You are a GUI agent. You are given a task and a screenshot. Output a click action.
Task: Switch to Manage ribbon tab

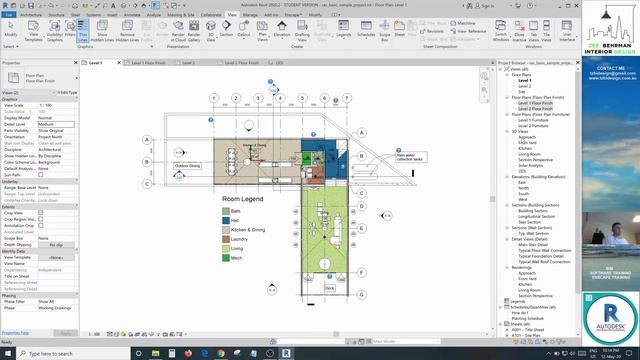click(250, 15)
